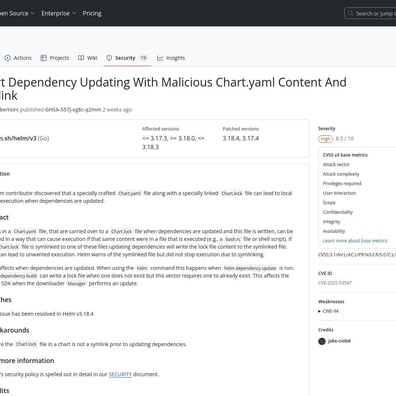The width and height of the screenshot is (396, 396).
Task: Click the Insights graph icon
Action: [160, 58]
